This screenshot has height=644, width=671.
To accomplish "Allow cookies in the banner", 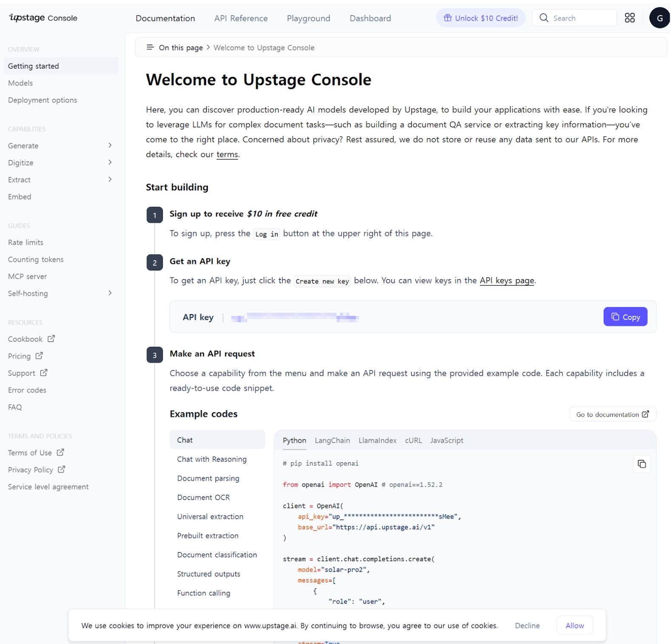I will click(x=574, y=625).
